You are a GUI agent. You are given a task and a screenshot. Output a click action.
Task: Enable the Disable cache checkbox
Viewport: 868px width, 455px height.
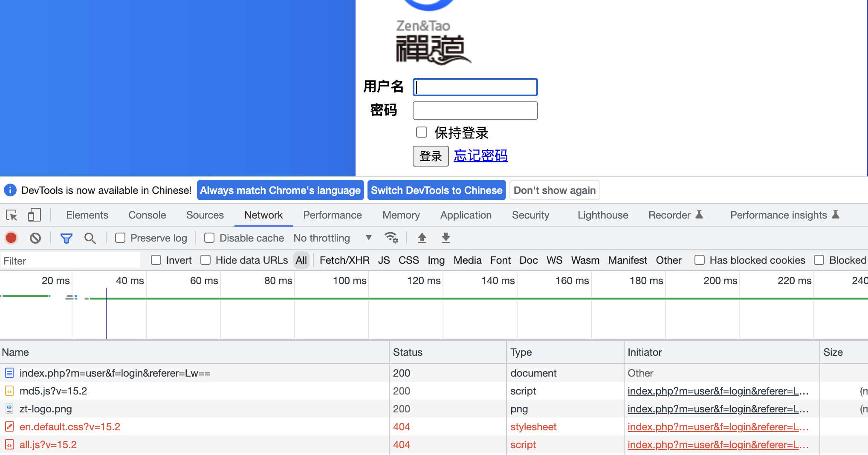(209, 238)
